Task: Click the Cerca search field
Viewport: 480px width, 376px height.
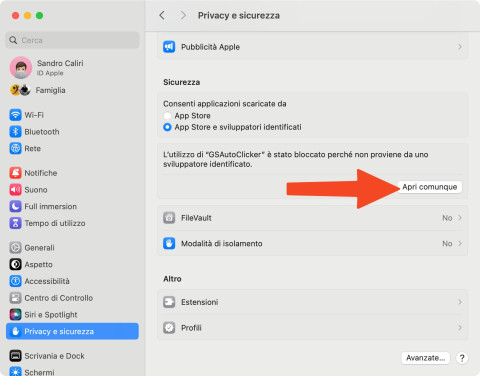Action: click(x=72, y=40)
